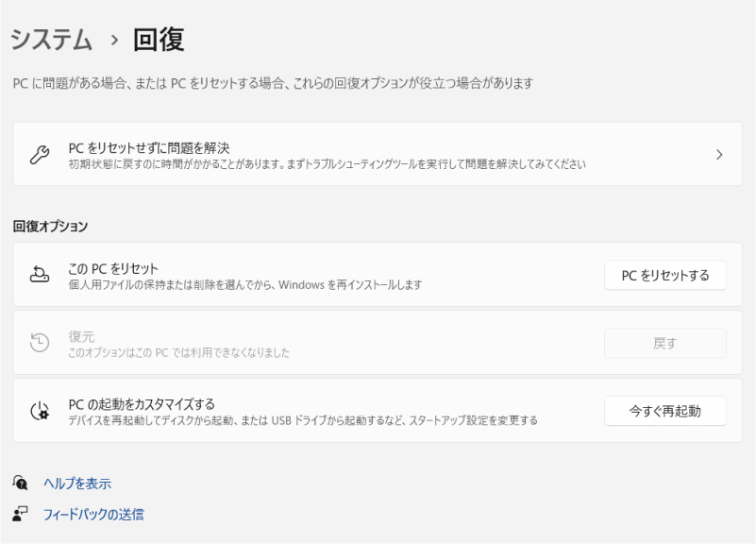This screenshot has width=756, height=544.
Task: Open the フィードバックの送信 link
Action: click(93, 515)
